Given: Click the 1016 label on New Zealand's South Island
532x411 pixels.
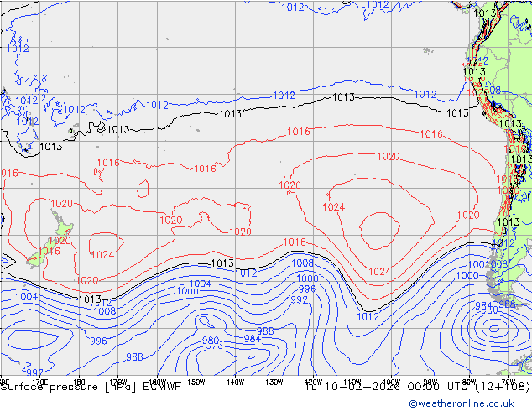Looking at the screenshot, I should [x=50, y=252].
